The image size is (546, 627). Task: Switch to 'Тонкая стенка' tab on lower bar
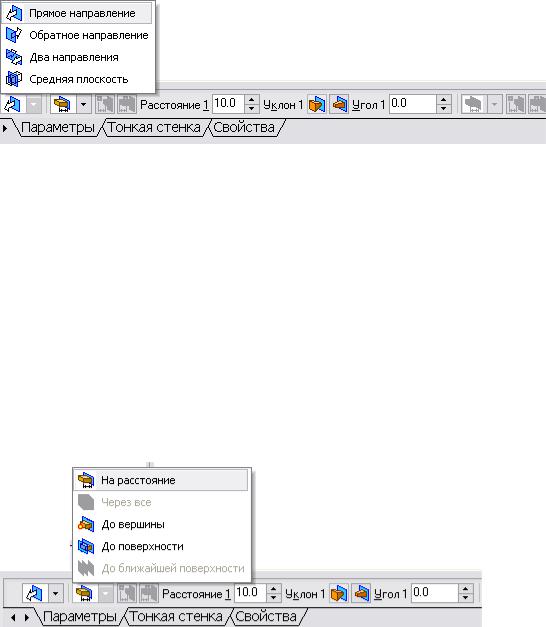[x=176, y=617]
